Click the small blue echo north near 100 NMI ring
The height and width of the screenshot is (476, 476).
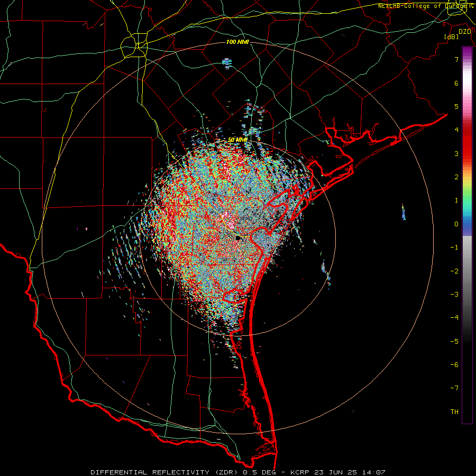click(x=227, y=63)
